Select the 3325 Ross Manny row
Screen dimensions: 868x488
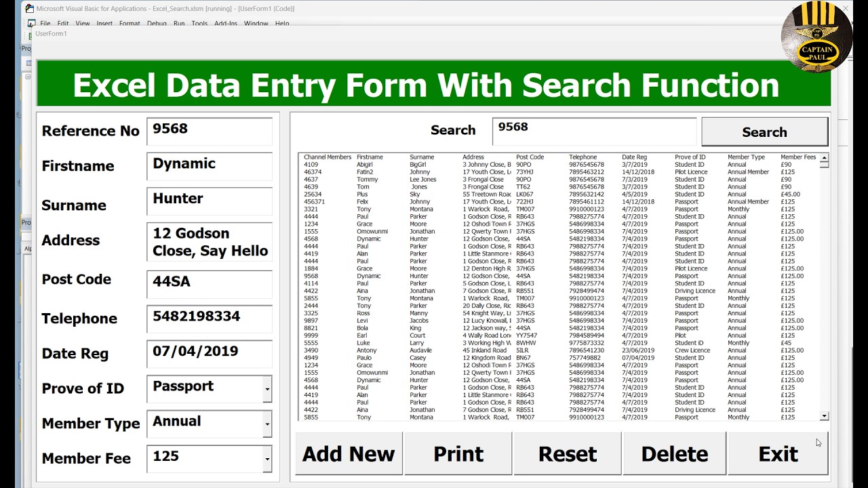559,313
